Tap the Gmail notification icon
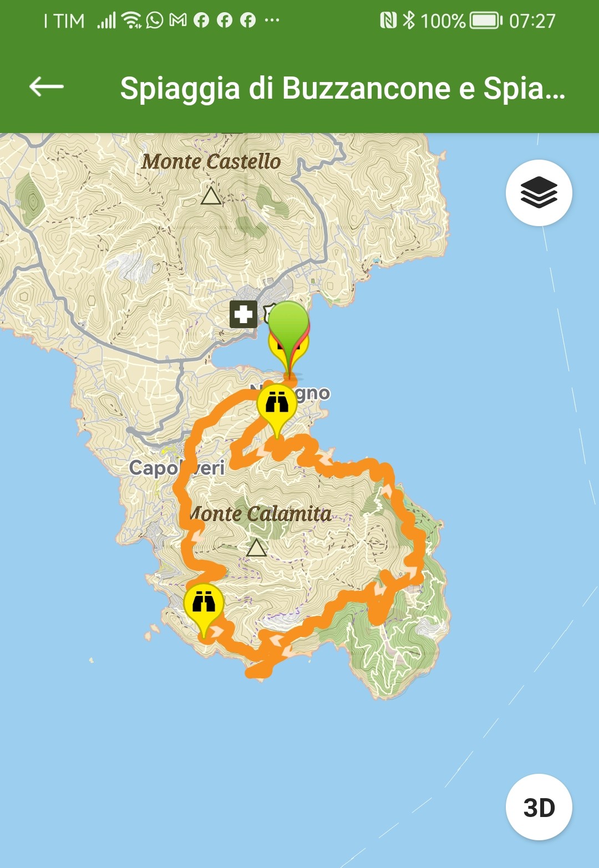 [178, 21]
